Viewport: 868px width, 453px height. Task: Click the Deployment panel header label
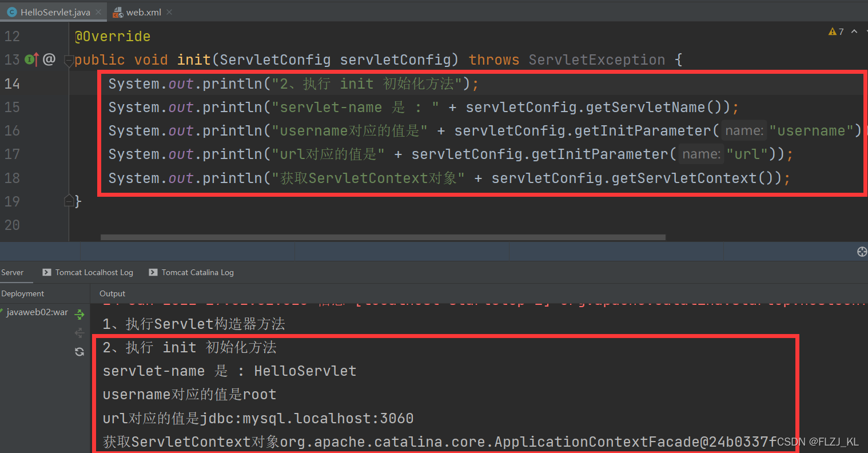(22, 293)
